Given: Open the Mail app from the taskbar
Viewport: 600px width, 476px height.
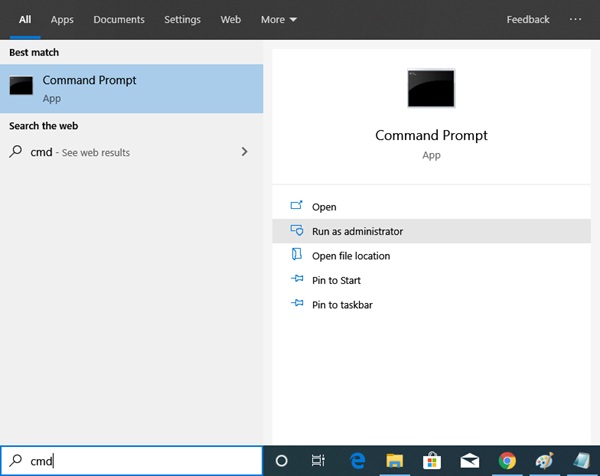Looking at the screenshot, I should pos(469,460).
